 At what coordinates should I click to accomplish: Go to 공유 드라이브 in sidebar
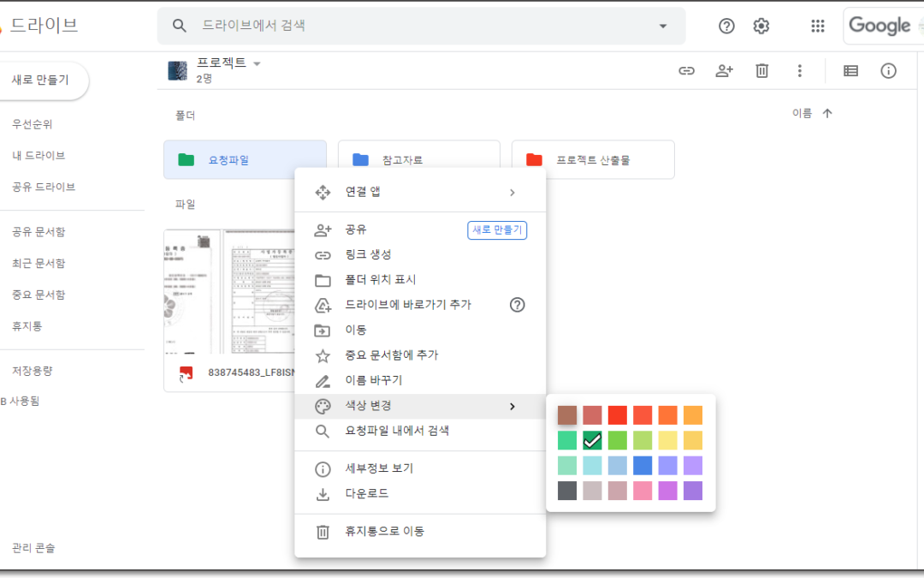44,187
